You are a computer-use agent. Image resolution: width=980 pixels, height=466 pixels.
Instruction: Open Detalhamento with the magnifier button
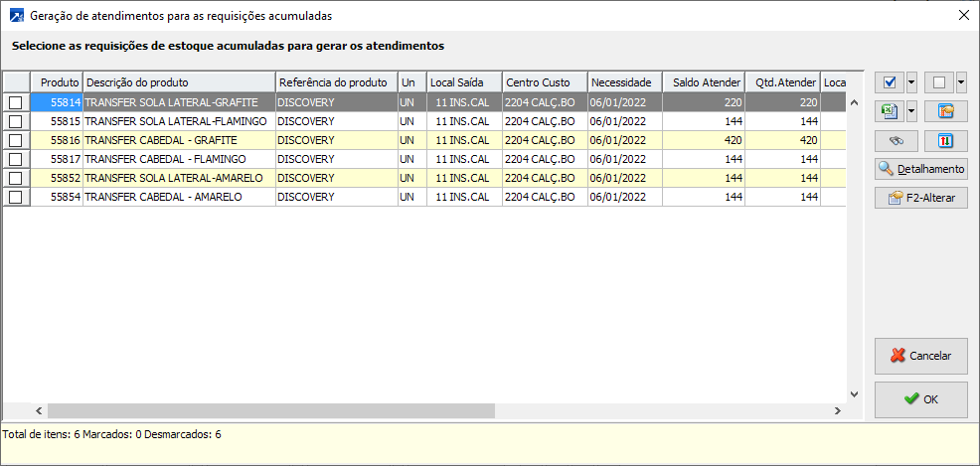pyautogui.click(x=920, y=170)
